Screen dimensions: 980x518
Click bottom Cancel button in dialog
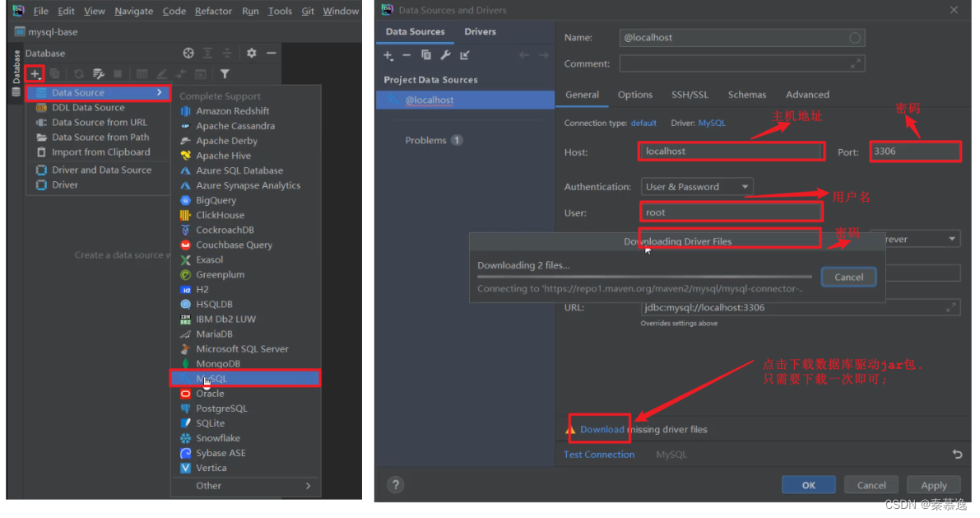(871, 485)
